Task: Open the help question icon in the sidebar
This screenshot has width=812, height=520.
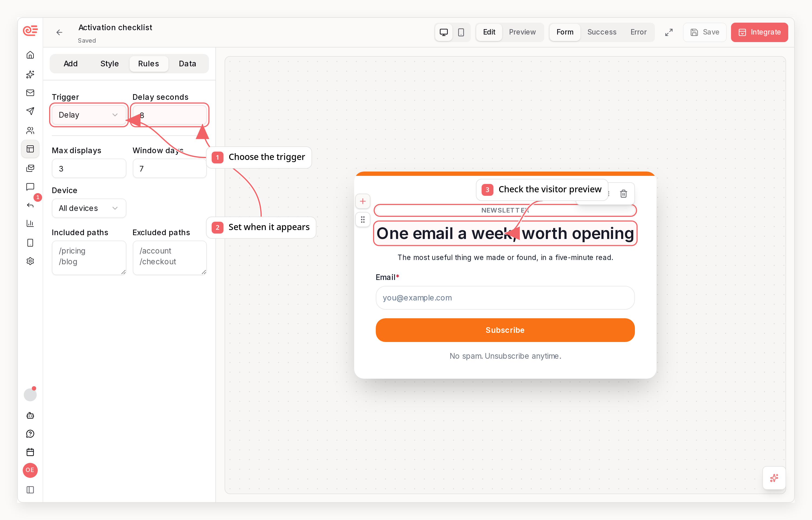Action: pyautogui.click(x=30, y=434)
